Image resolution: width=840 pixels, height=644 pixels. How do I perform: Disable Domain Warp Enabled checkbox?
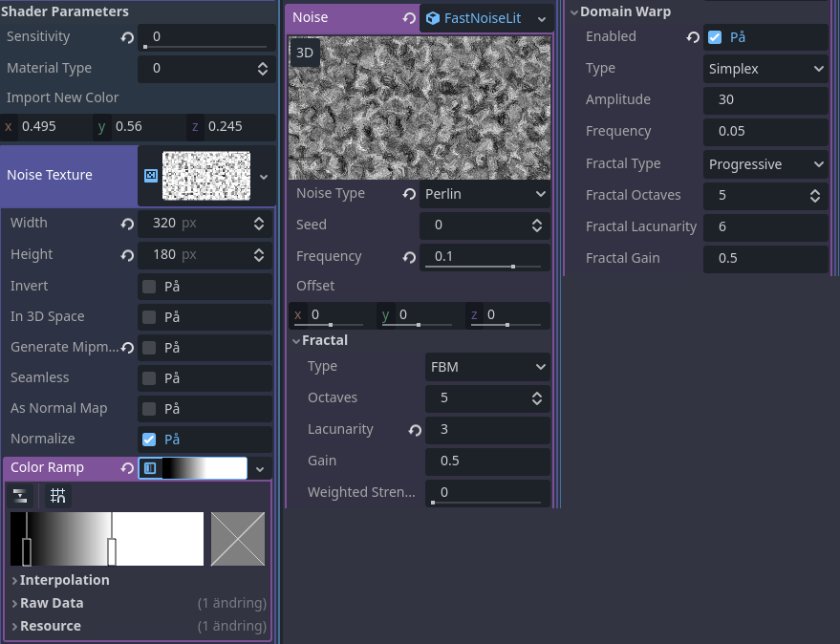click(x=715, y=37)
